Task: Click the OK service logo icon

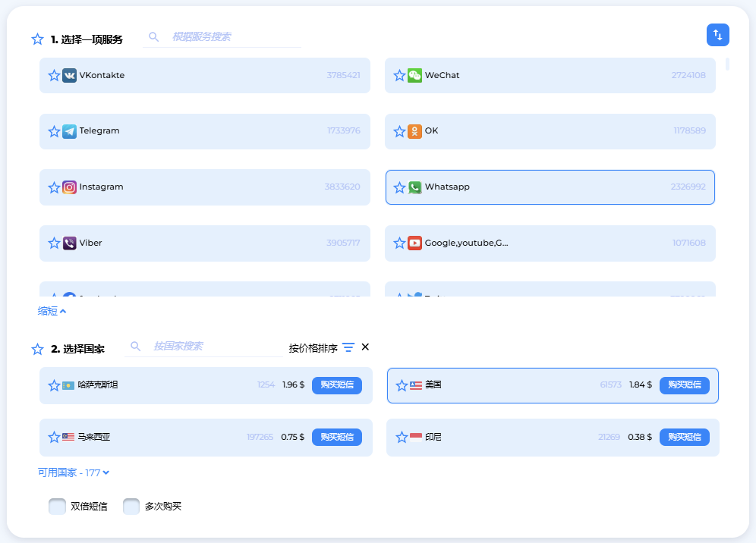Action: coord(414,131)
